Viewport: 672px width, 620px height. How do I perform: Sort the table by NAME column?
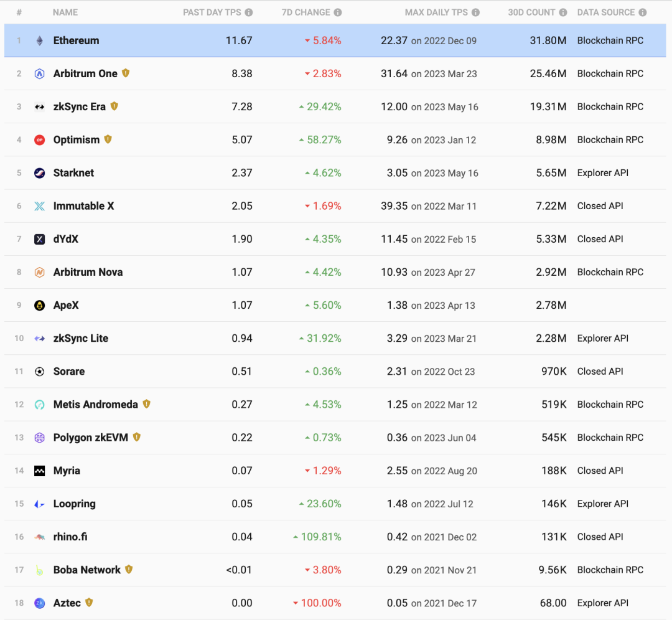[x=65, y=12]
